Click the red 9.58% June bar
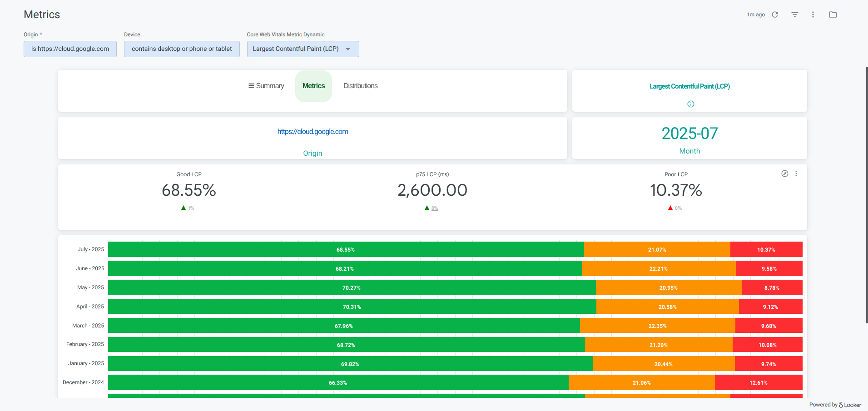Screen dimensions: 868x411 (769, 268)
